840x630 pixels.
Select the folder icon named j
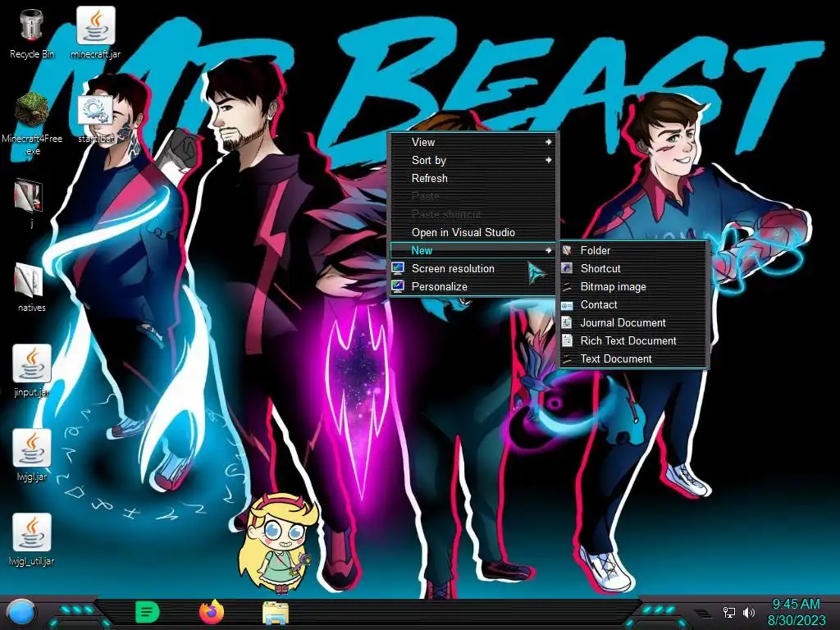29,195
